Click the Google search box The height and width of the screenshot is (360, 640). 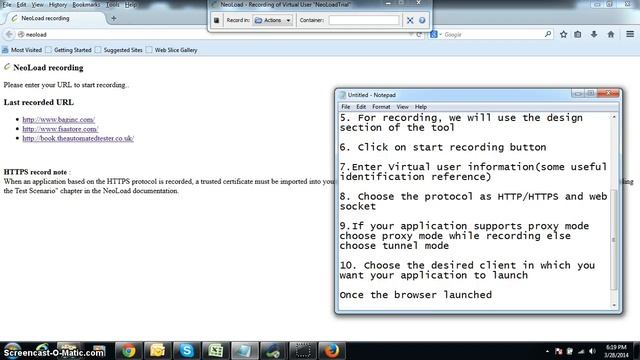click(x=492, y=35)
